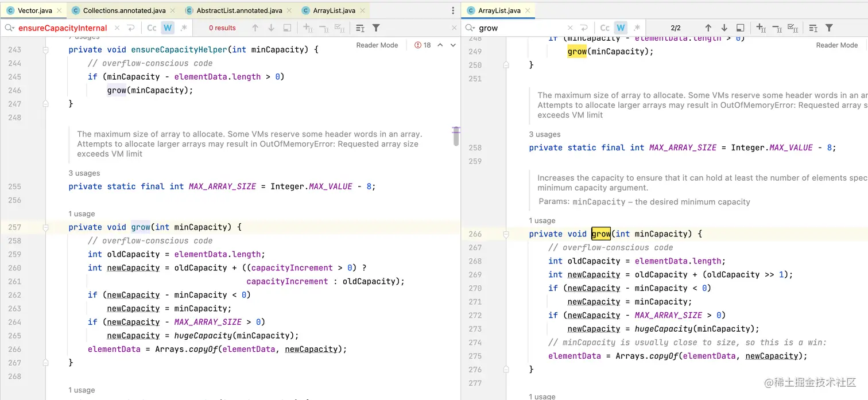Screen dimensions: 868x400
Task: Insert new line in left search field
Action: [x=131, y=28]
